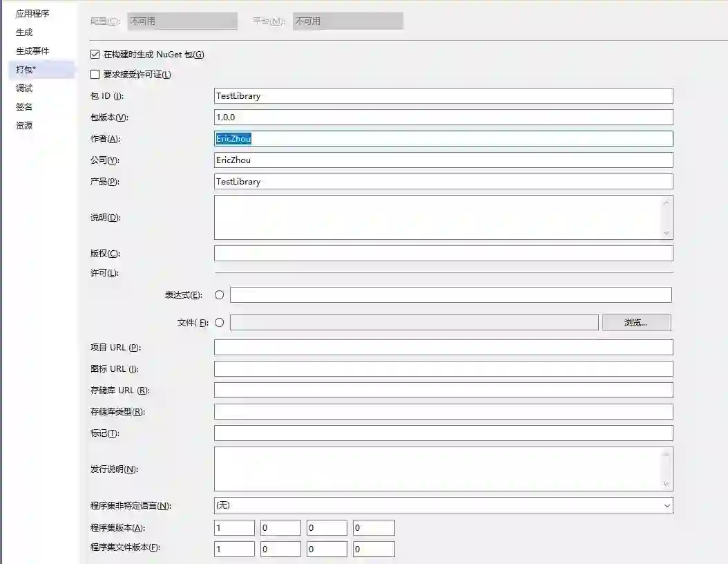
Task: Click the second 程序集文件版本 number box
Action: point(281,549)
